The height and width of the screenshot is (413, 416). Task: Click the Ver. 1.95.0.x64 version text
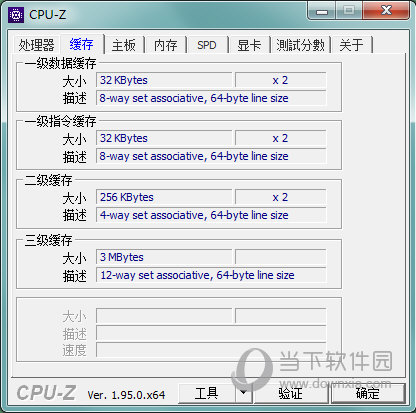(x=126, y=395)
